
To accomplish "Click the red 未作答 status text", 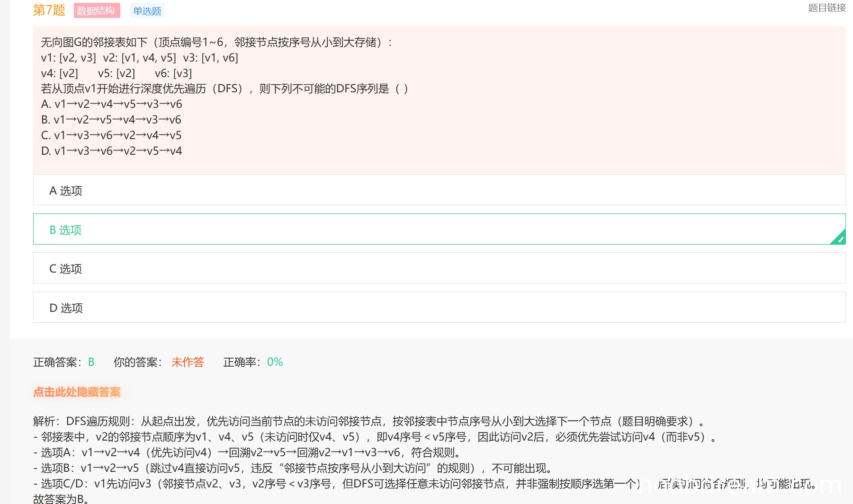I will click(188, 362).
